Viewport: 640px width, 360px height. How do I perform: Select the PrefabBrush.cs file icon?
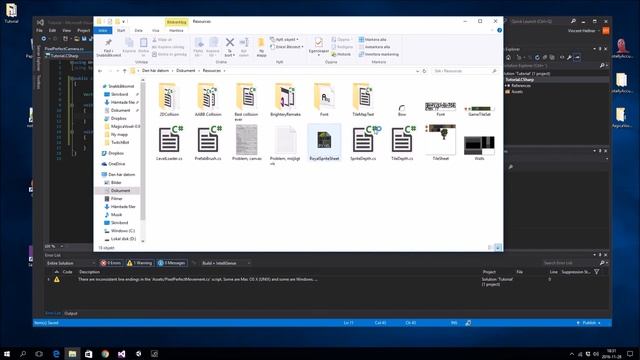click(208, 140)
